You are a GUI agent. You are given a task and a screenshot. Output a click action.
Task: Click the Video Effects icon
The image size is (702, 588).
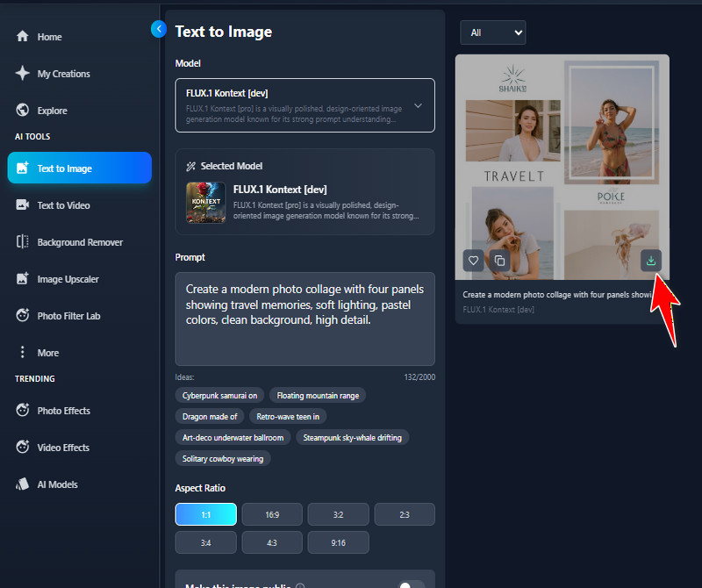[x=23, y=447]
